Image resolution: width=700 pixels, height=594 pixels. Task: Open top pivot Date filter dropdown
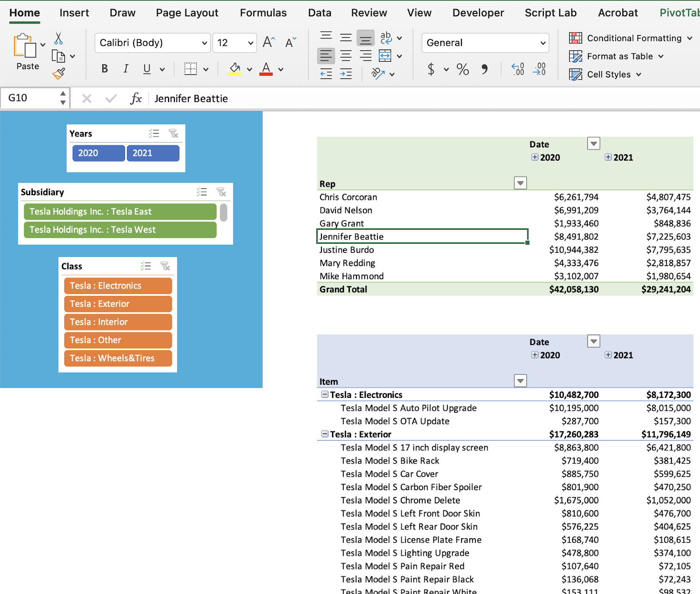click(x=594, y=143)
